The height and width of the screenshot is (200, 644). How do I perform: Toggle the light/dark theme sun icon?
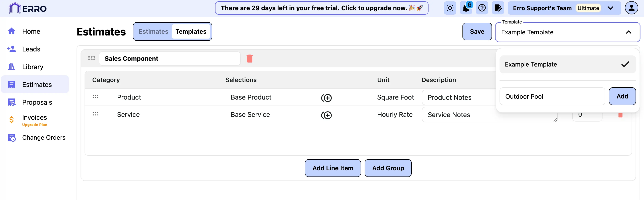tap(450, 8)
